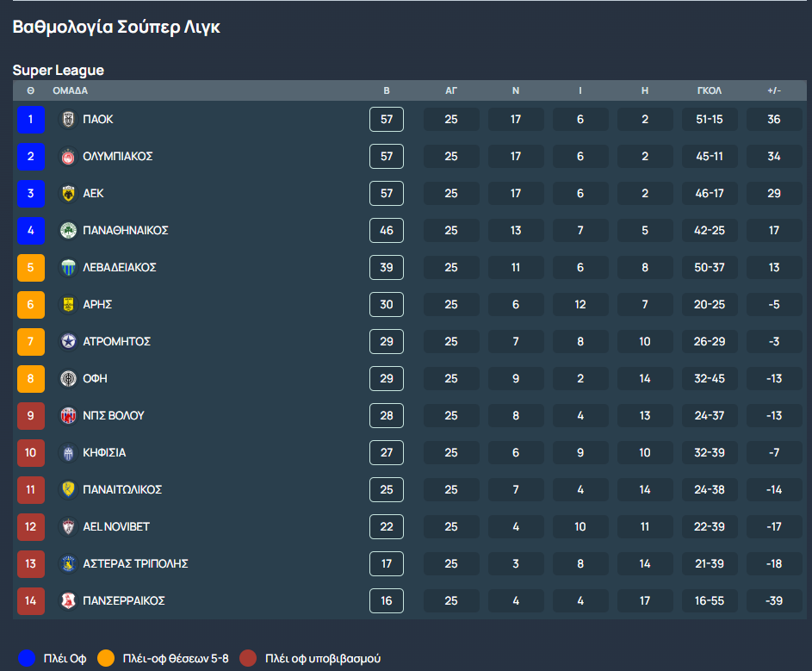This screenshot has height=671, width=812.
Task: Click the orange legend circle for positions 5-8
Action: point(106,659)
